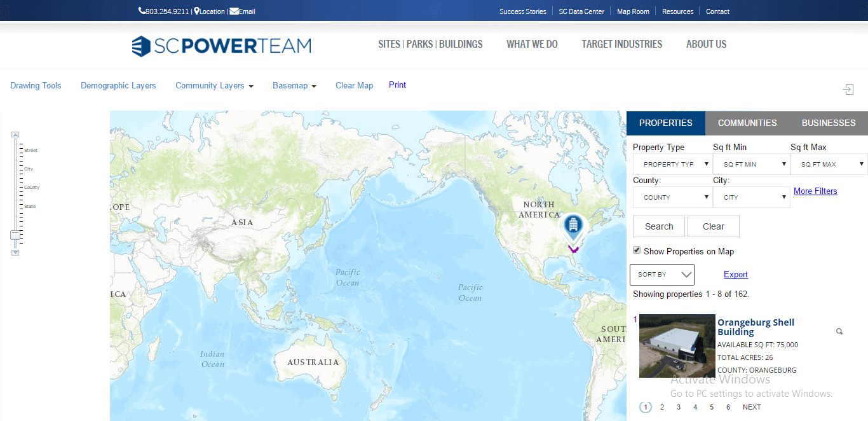The width and height of the screenshot is (868, 421).
Task: Click NEXT in results pagination
Action: tap(752, 407)
